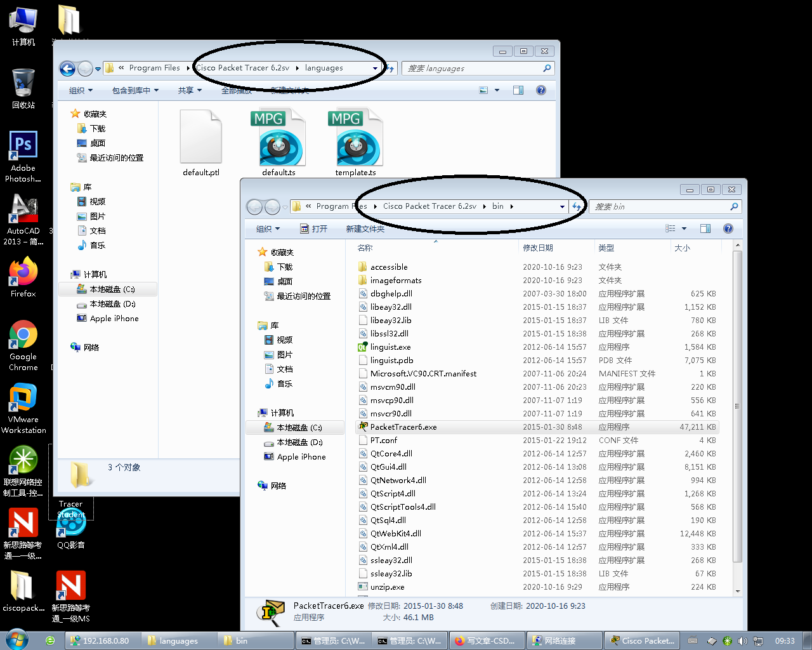This screenshot has height=650, width=812.
Task: Click the Cisco Packet taskbar button
Action: [642, 640]
